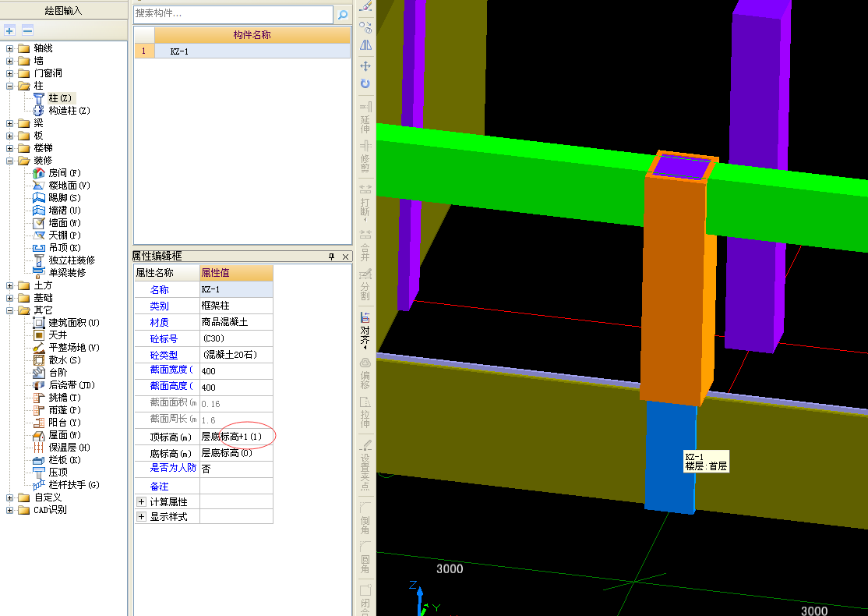Image resolution: width=868 pixels, height=616 pixels.
Task: Click the 构件名称 column header
Action: (252, 35)
